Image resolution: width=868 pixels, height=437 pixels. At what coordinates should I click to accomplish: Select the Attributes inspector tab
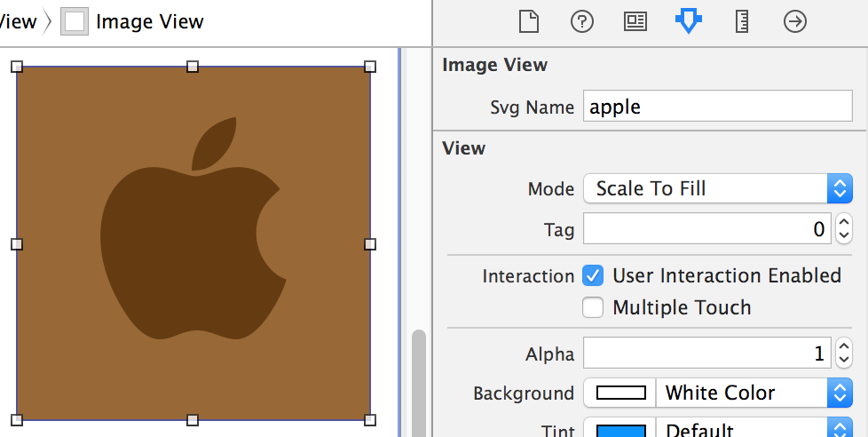point(688,21)
